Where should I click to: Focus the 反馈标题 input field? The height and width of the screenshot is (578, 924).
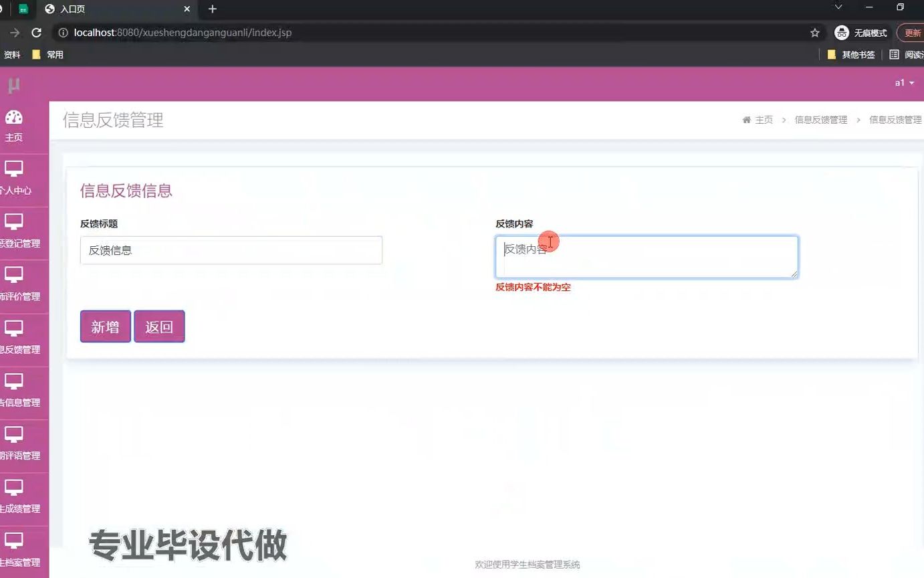click(x=231, y=250)
